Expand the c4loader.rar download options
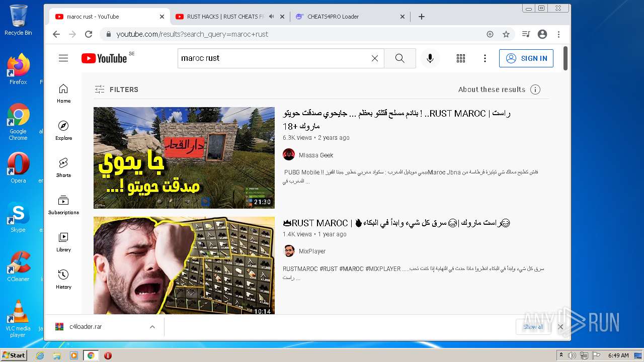The width and height of the screenshot is (644, 362). pos(152,327)
